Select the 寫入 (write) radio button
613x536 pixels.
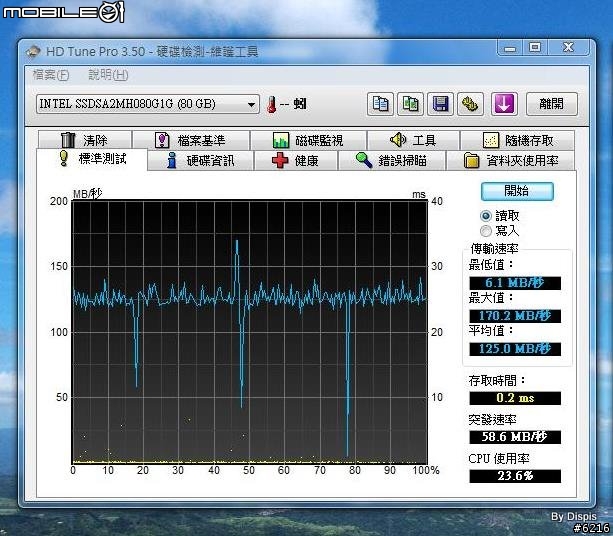pyautogui.click(x=486, y=231)
